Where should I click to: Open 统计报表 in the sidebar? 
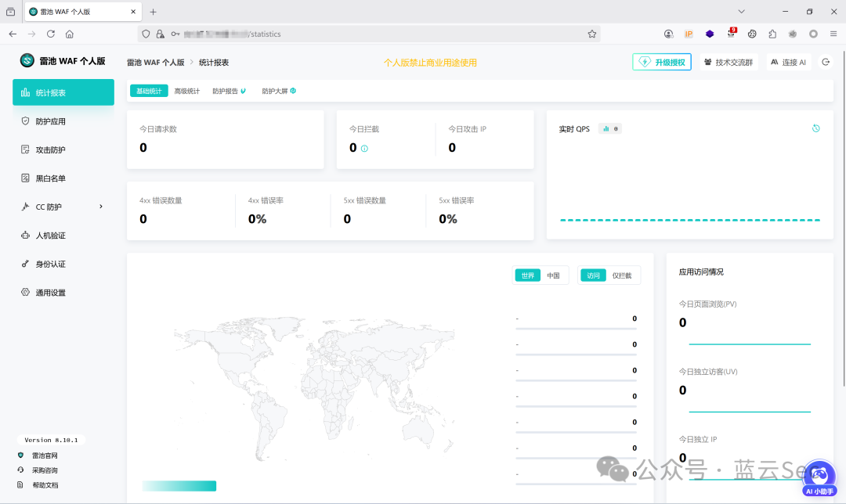coord(63,92)
